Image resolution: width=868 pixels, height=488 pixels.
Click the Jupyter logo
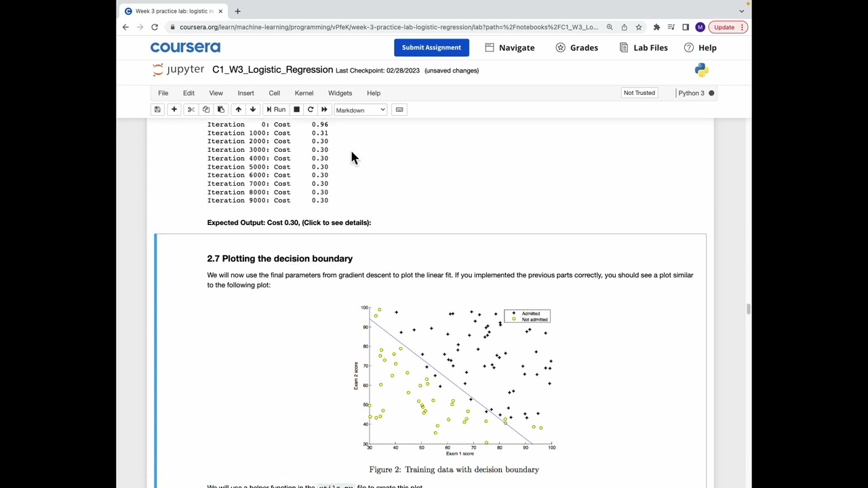coord(178,70)
